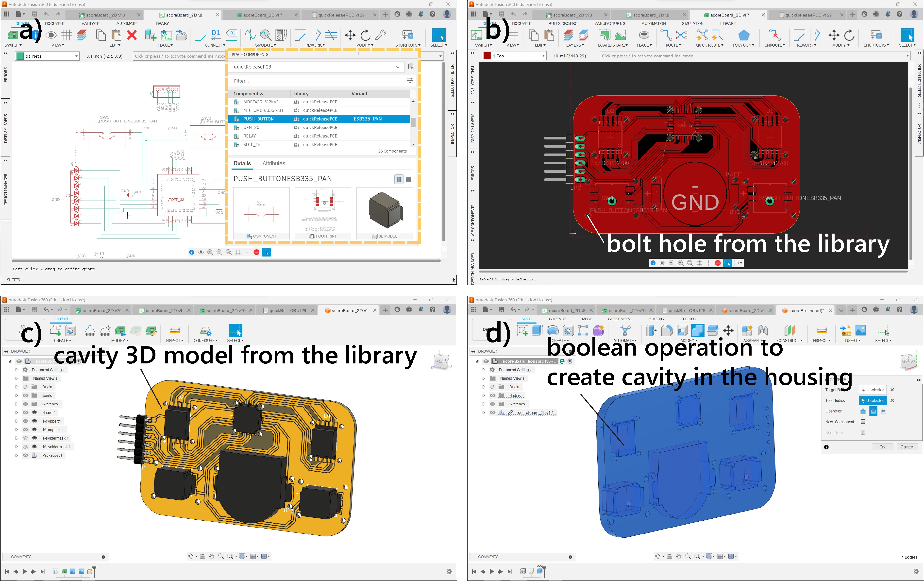Open the PLACE dropdown in schematic window a
The image size is (924, 581).
coord(165,45)
